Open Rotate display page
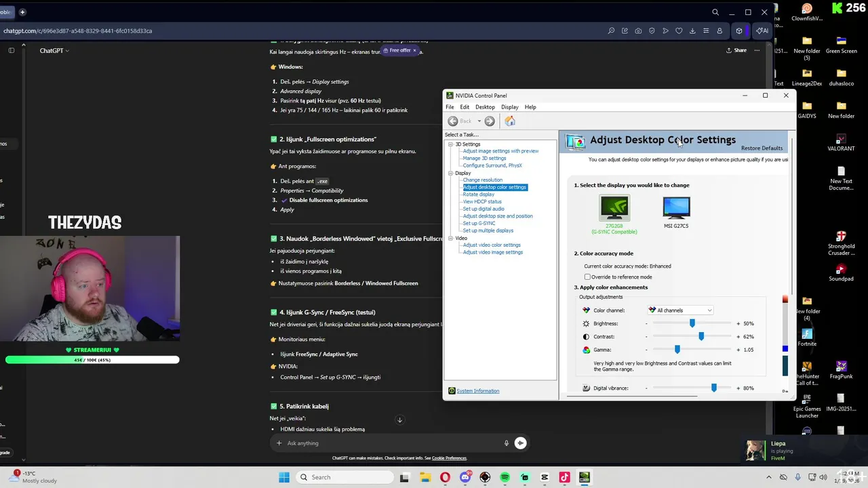868x488 pixels. (478, 195)
